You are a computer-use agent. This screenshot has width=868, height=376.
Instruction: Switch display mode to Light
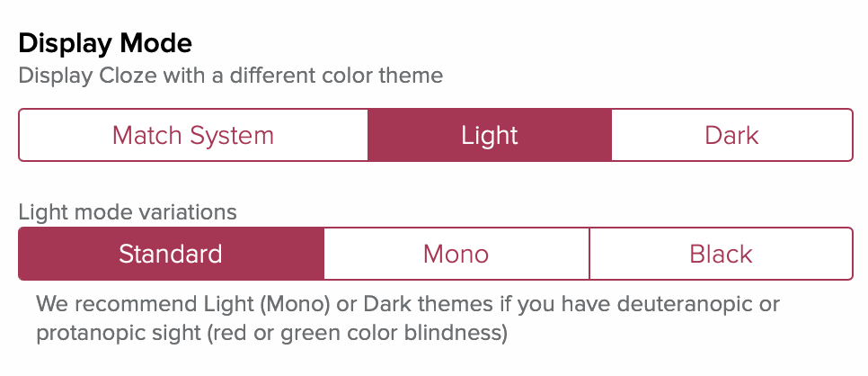(x=490, y=135)
